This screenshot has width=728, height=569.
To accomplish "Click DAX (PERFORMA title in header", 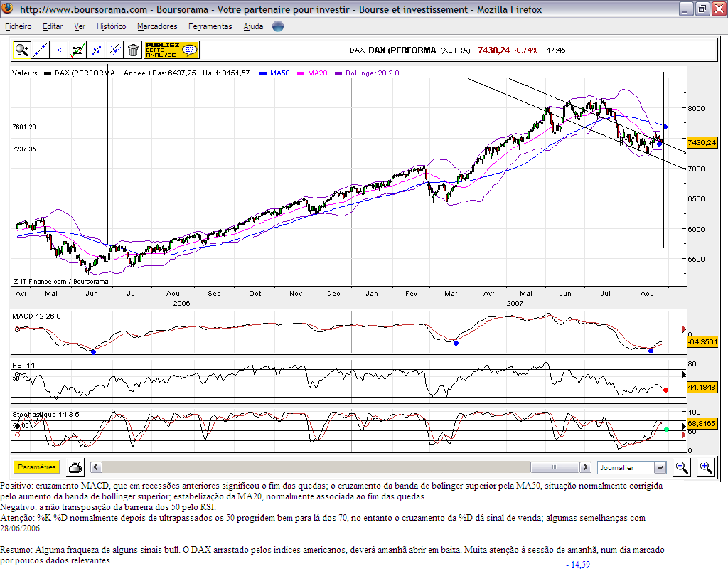I will coord(402,50).
